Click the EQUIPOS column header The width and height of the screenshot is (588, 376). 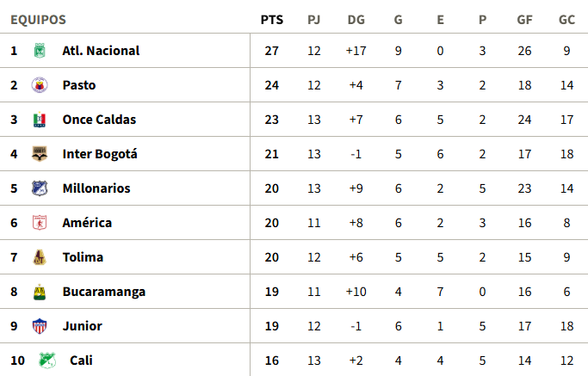pos(38,20)
